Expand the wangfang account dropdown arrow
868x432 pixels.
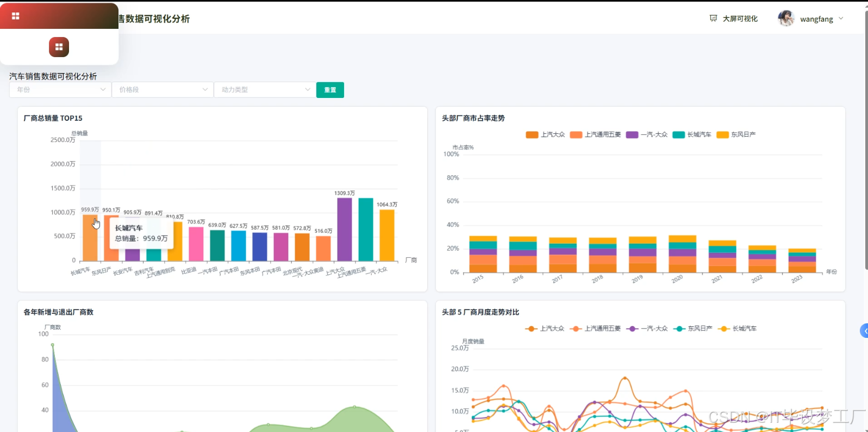coord(841,18)
